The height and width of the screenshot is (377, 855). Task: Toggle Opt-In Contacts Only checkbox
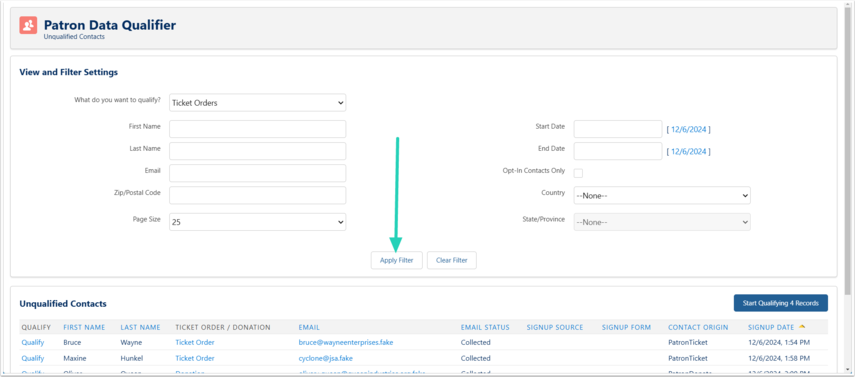(578, 173)
